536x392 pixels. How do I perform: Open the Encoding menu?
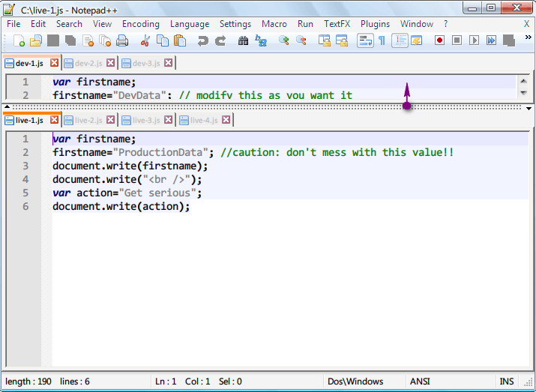coord(141,24)
